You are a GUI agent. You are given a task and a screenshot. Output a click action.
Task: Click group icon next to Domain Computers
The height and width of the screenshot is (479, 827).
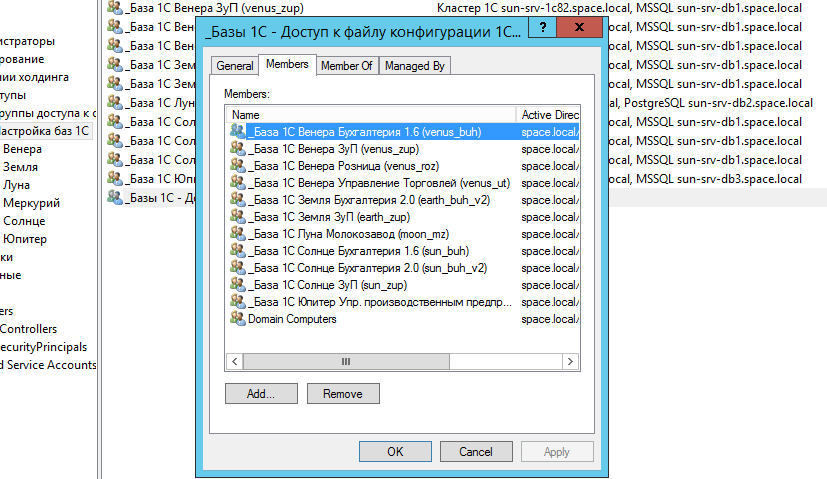pos(237,318)
